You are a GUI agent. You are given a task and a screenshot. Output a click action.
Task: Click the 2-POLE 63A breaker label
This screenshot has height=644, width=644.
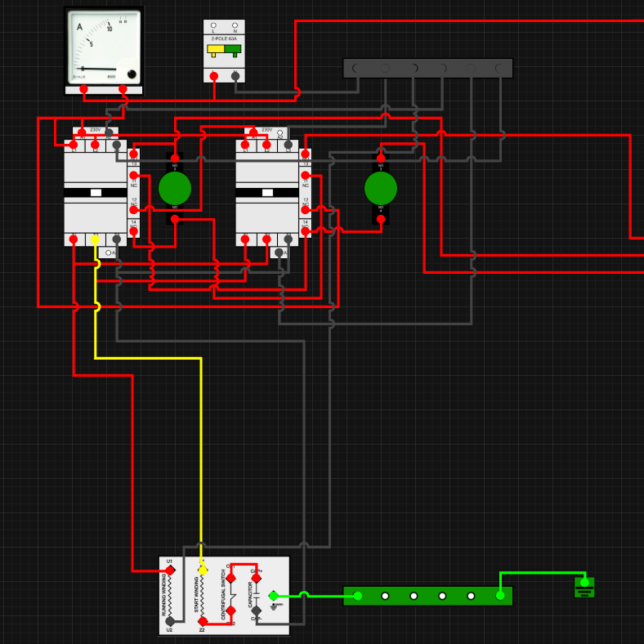coord(224,38)
